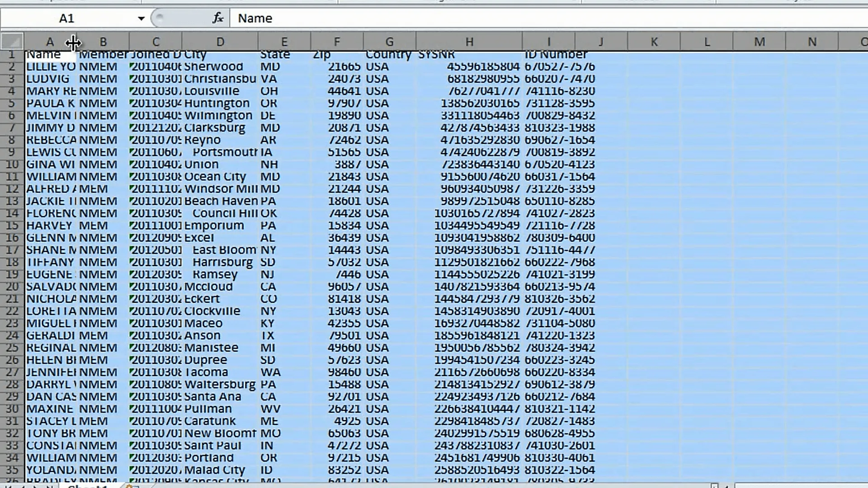Select column B header
The height and width of the screenshot is (488, 868).
point(103,42)
